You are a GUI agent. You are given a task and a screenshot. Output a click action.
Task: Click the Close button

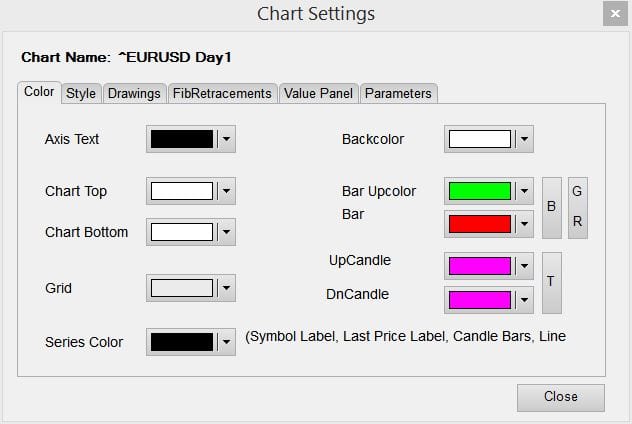pyautogui.click(x=561, y=397)
